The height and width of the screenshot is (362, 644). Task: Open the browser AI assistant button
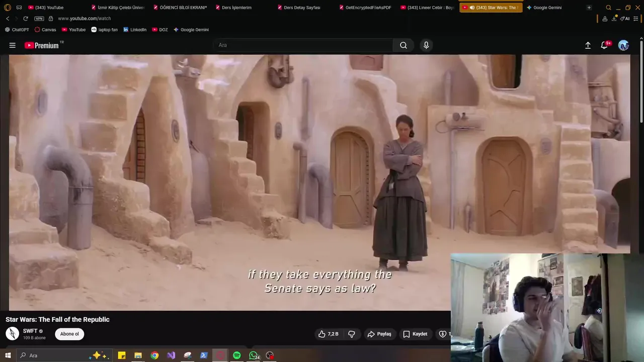tap(625, 19)
